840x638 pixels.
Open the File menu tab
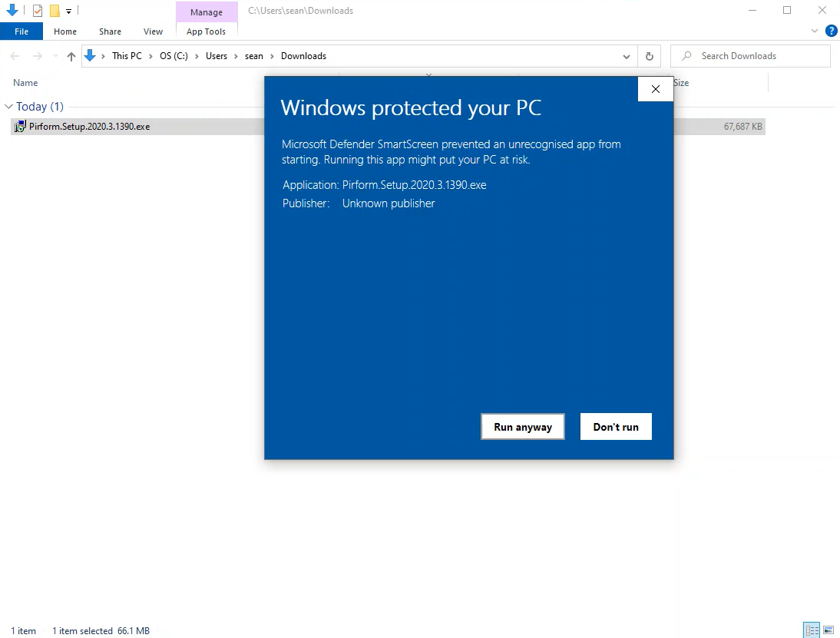[x=21, y=31]
